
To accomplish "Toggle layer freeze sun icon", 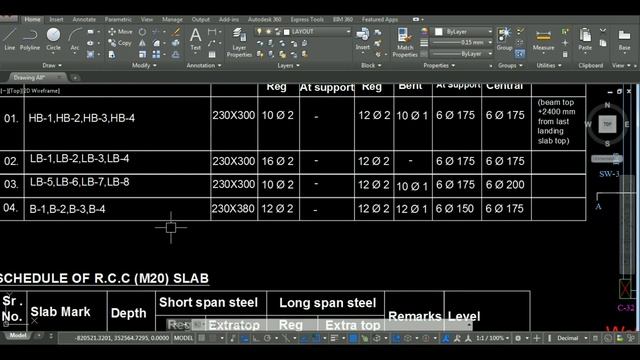I will pos(268,31).
